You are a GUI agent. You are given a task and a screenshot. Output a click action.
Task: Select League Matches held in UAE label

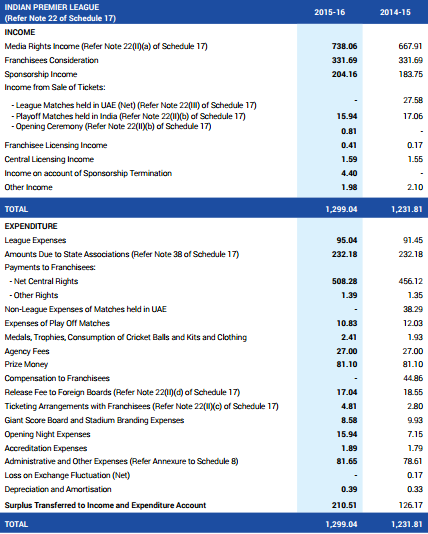click(x=134, y=105)
